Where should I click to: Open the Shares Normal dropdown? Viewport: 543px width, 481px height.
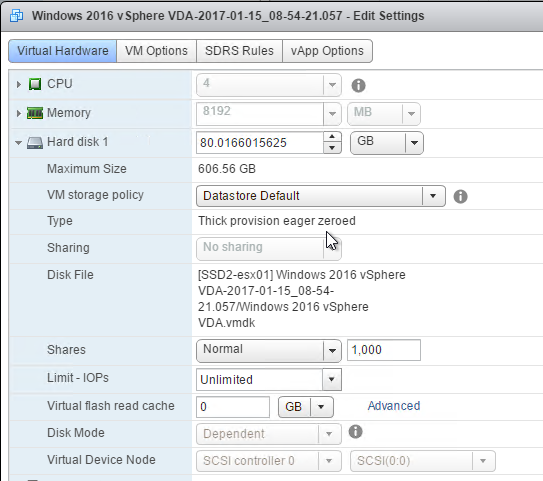click(269, 350)
